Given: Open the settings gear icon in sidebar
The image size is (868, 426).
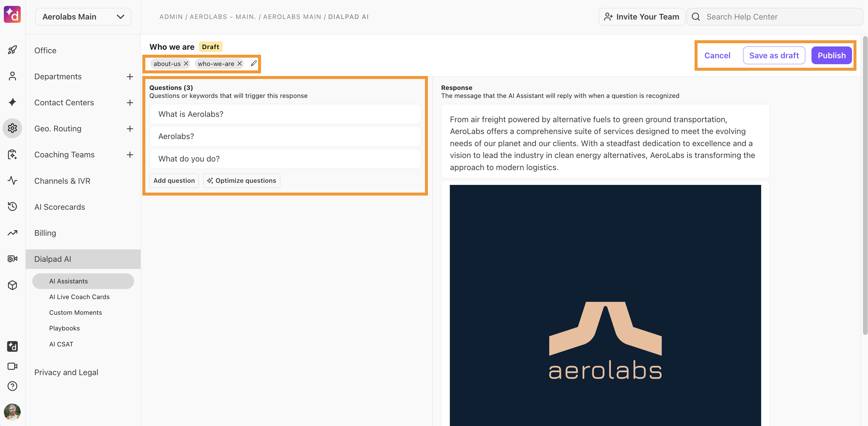Looking at the screenshot, I should [12, 128].
